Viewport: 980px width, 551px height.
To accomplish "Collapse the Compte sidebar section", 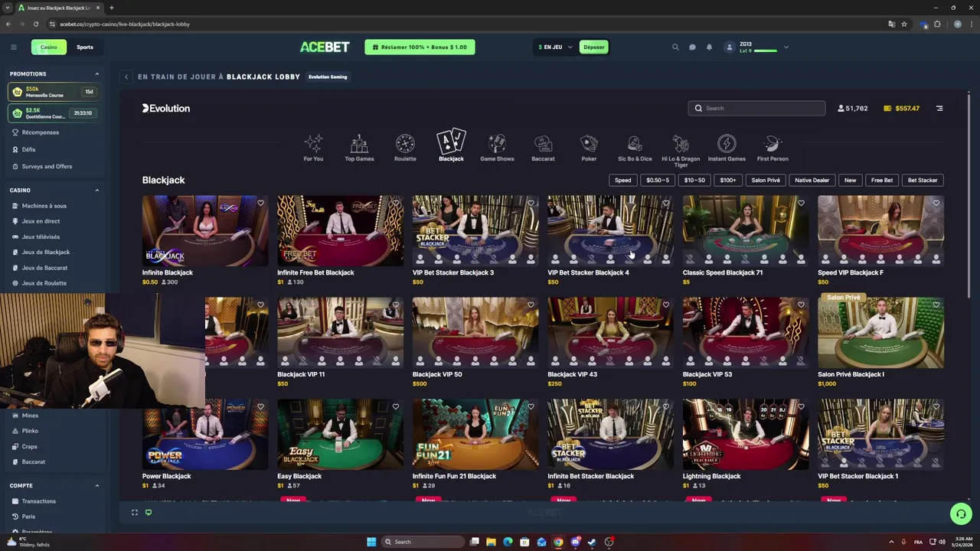I will point(97,485).
